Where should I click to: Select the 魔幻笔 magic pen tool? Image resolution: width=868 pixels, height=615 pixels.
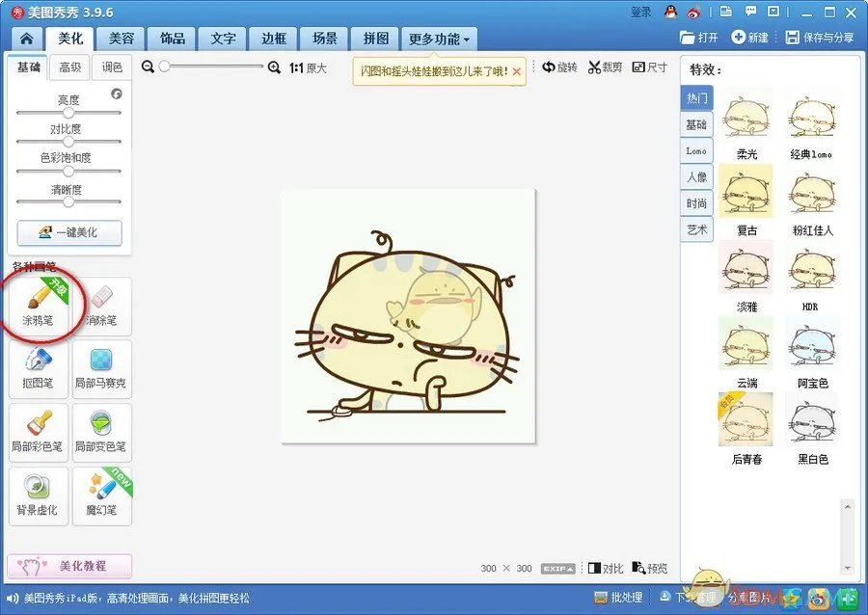pos(101,495)
